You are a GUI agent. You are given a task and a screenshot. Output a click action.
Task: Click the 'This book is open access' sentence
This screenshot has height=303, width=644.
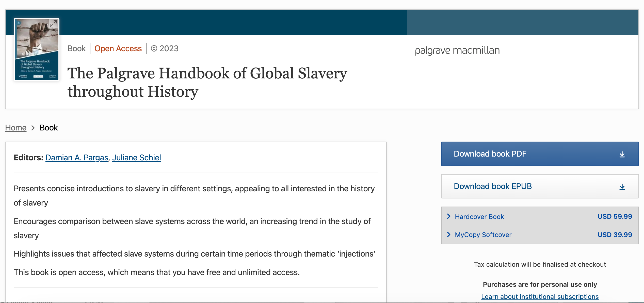157,272
